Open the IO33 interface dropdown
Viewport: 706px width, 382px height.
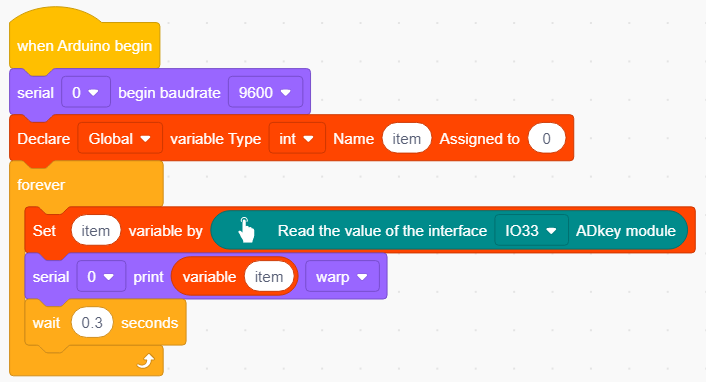[531, 230]
